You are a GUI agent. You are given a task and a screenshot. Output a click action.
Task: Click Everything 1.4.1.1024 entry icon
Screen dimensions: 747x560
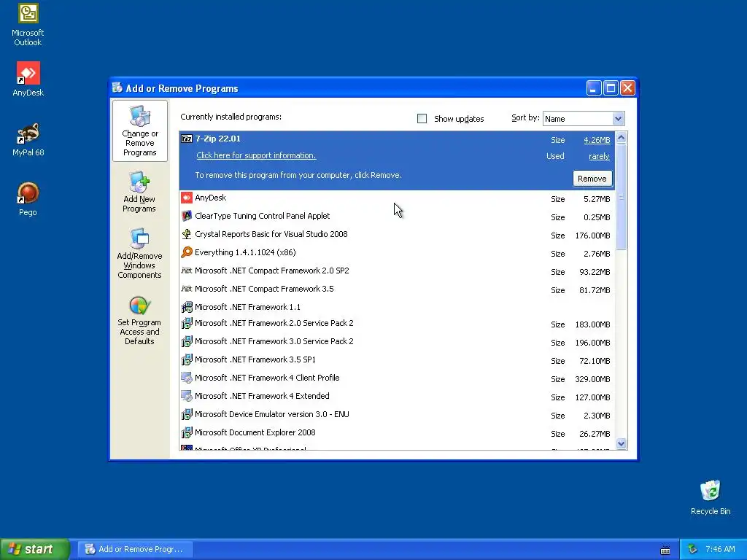click(187, 252)
